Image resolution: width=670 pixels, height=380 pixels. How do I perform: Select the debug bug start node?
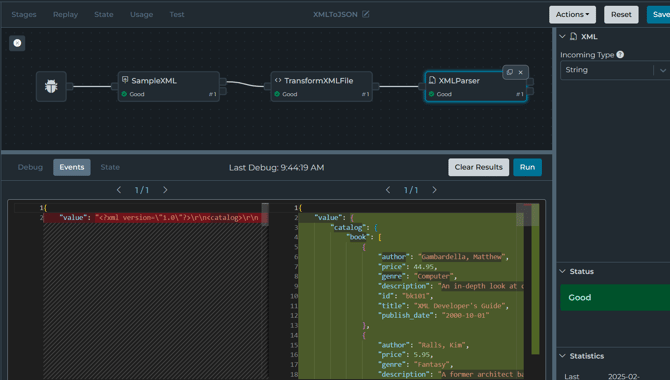coord(51,86)
